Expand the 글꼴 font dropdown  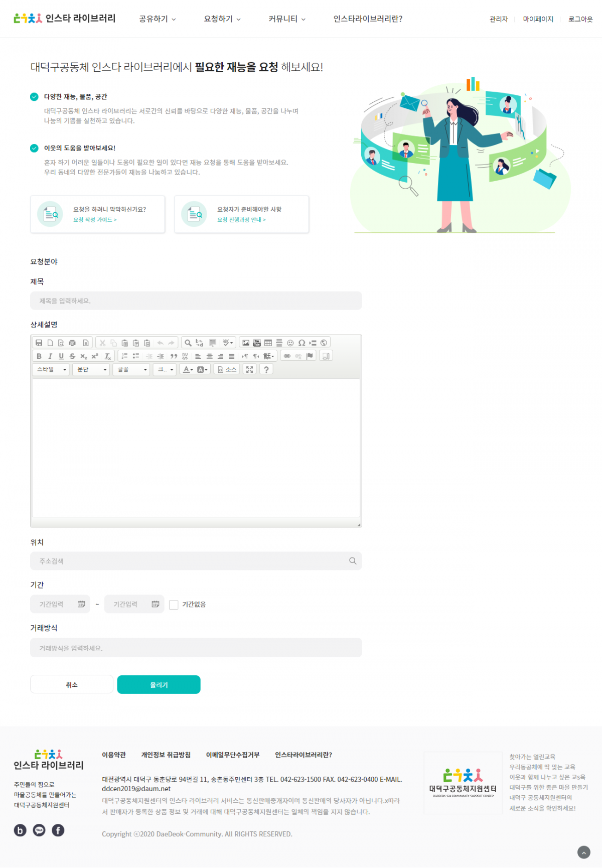click(131, 369)
